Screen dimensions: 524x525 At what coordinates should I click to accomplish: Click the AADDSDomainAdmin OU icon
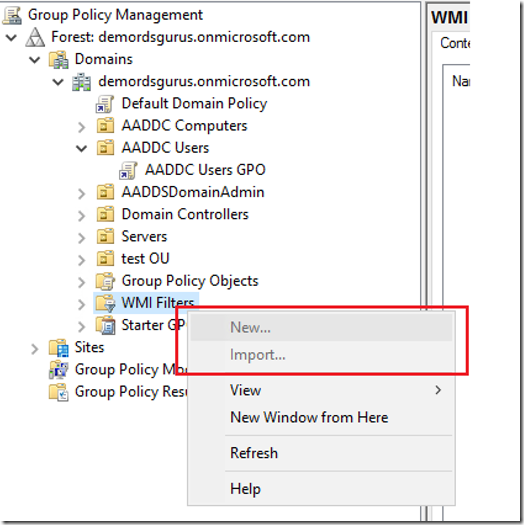click(105, 192)
